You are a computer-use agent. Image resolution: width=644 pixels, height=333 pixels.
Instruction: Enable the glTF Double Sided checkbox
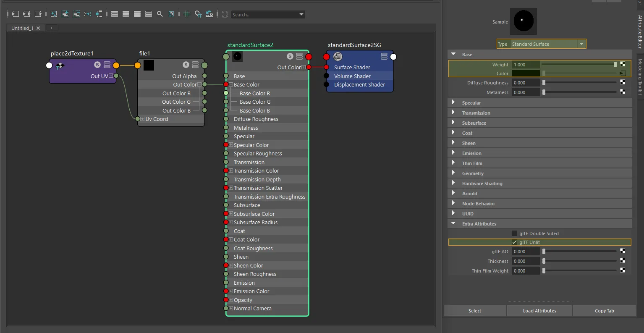[x=514, y=233]
